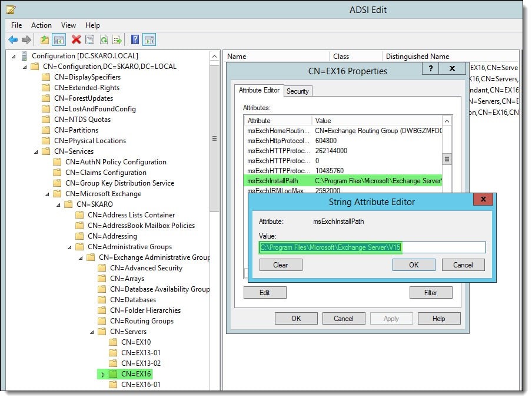This screenshot has height=400, width=532.
Task: Toggle the show/hide console tree icon
Action: coord(59,39)
